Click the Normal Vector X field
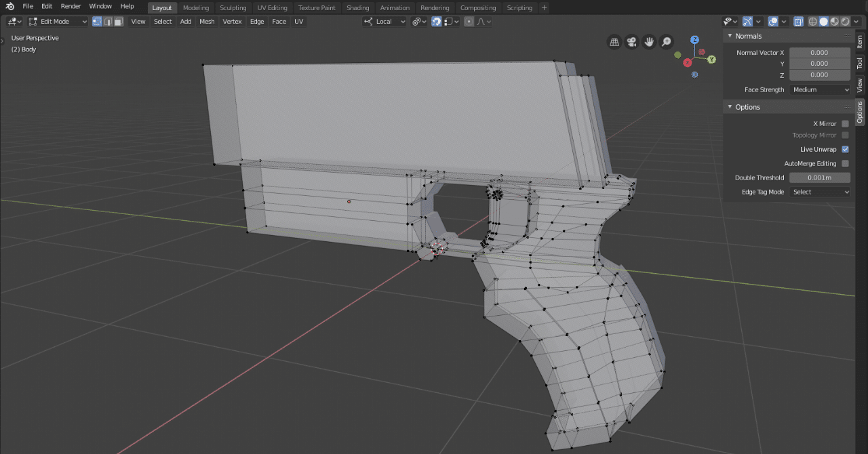This screenshot has width=868, height=454. tap(819, 52)
